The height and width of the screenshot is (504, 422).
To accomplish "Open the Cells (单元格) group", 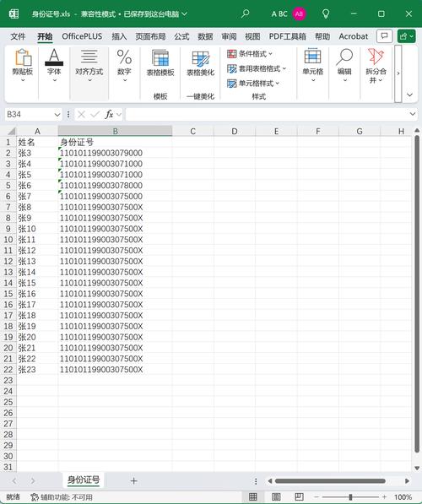I will pos(313,66).
